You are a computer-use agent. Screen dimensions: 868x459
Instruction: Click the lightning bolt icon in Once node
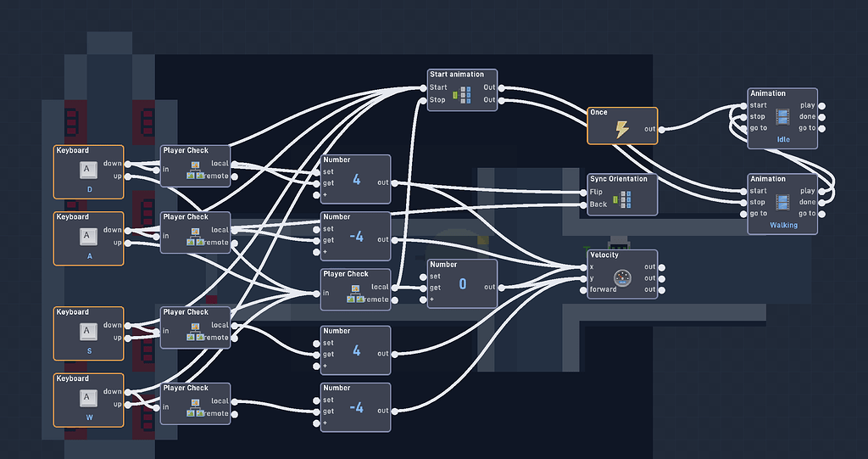coord(622,129)
